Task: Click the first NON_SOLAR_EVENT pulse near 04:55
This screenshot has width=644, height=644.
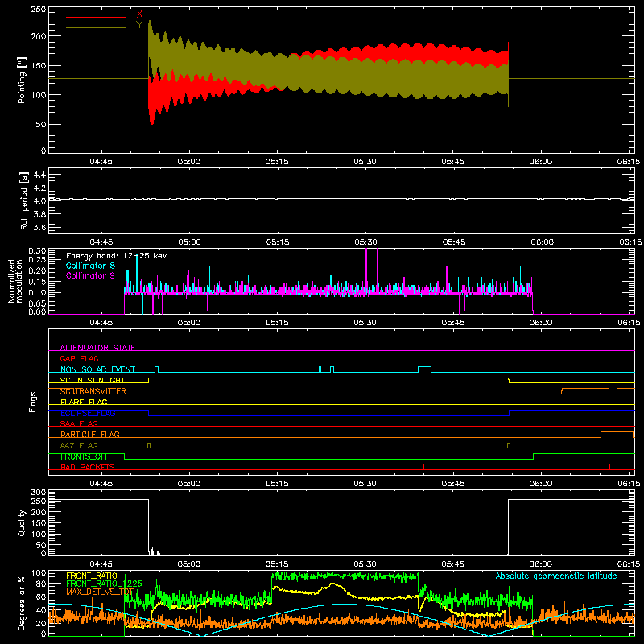Action: 156,369
